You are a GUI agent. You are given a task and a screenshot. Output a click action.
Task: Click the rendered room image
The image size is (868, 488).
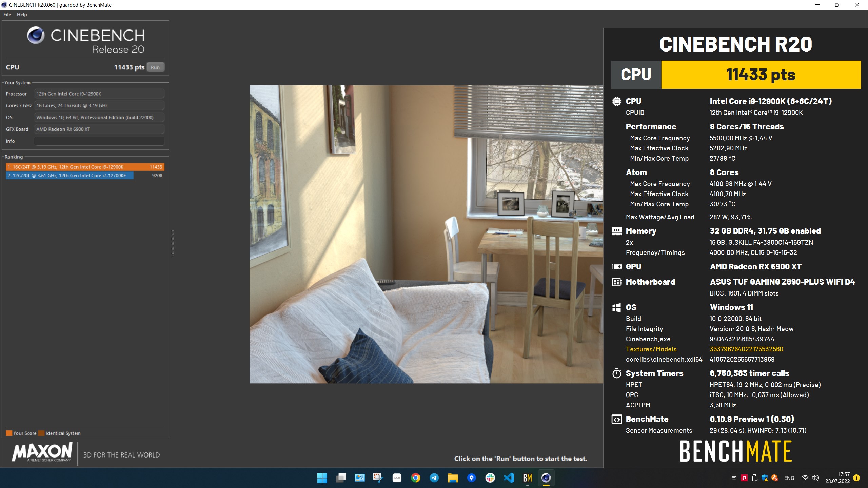(426, 234)
